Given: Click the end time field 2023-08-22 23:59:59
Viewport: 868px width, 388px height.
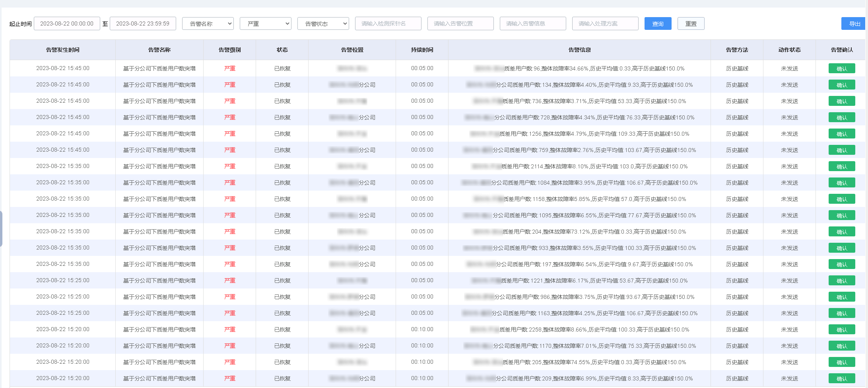Looking at the screenshot, I should click(x=143, y=24).
